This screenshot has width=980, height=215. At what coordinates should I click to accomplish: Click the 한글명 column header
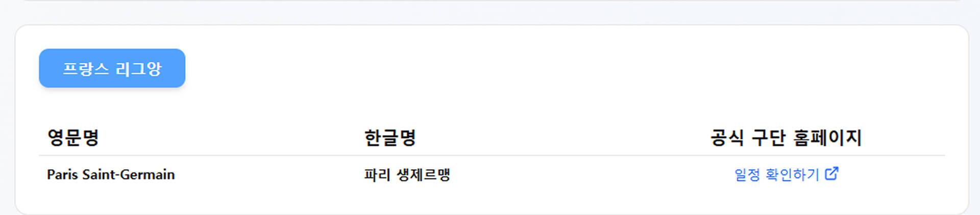(x=390, y=138)
